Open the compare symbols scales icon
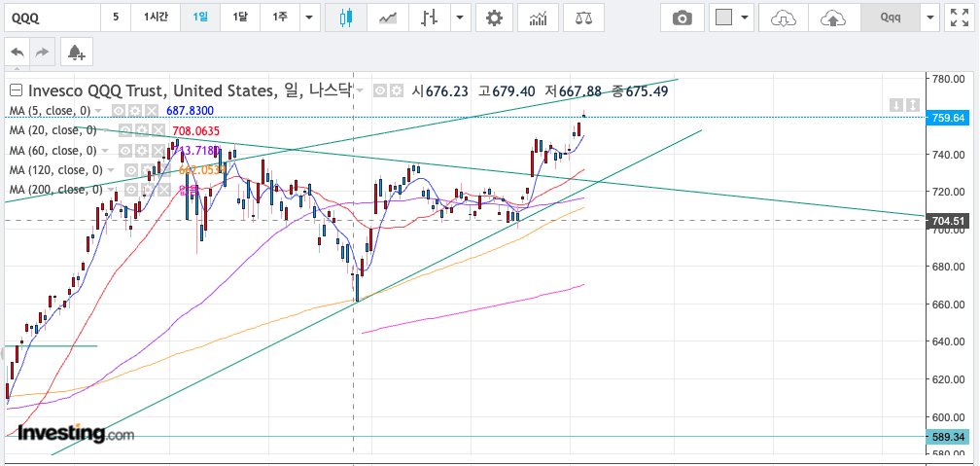980x466 pixels. pyautogui.click(x=583, y=18)
